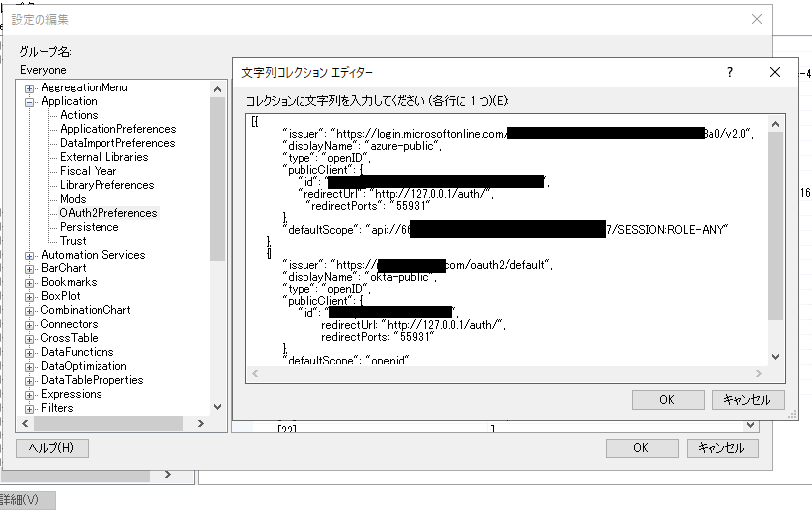Expand the CrossTable tree node

pos(30,339)
